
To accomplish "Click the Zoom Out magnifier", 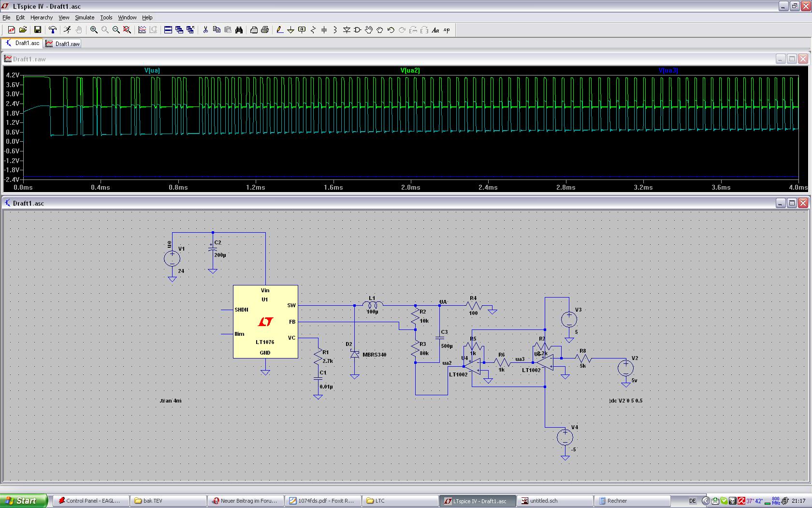I will (x=116, y=30).
